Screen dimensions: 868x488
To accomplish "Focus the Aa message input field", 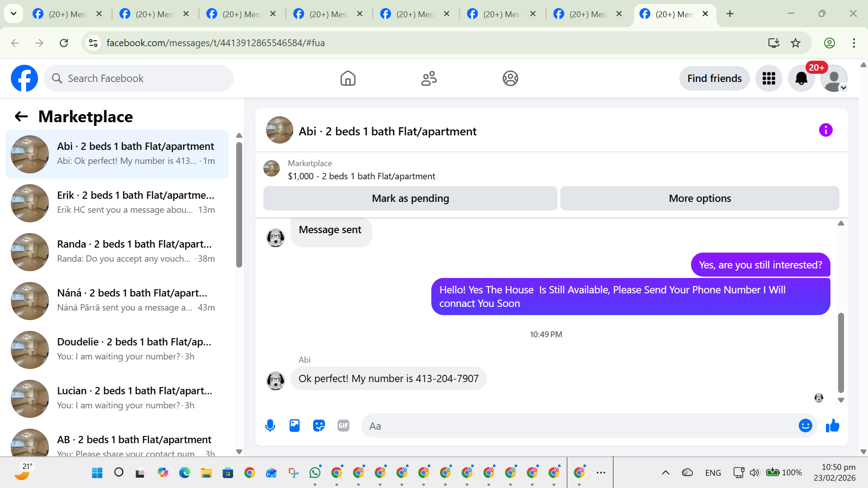I will tap(579, 426).
